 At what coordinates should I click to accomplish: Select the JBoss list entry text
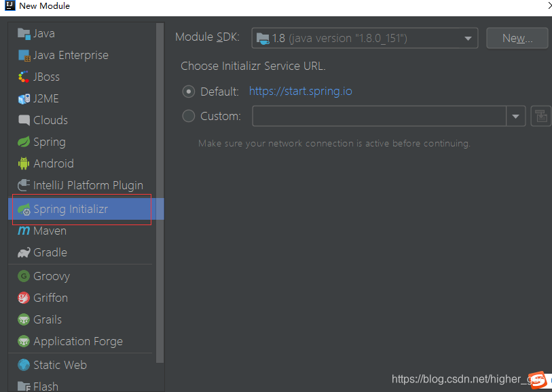(x=46, y=77)
